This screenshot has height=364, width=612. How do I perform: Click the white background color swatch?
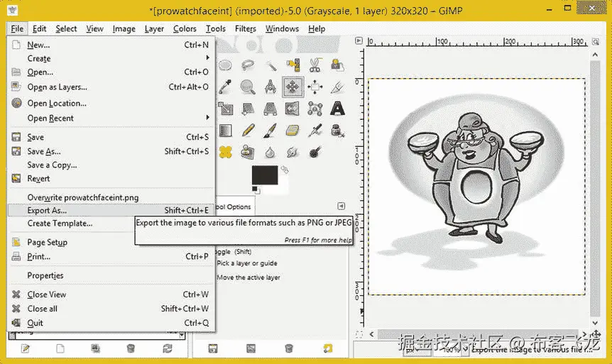pos(284,187)
